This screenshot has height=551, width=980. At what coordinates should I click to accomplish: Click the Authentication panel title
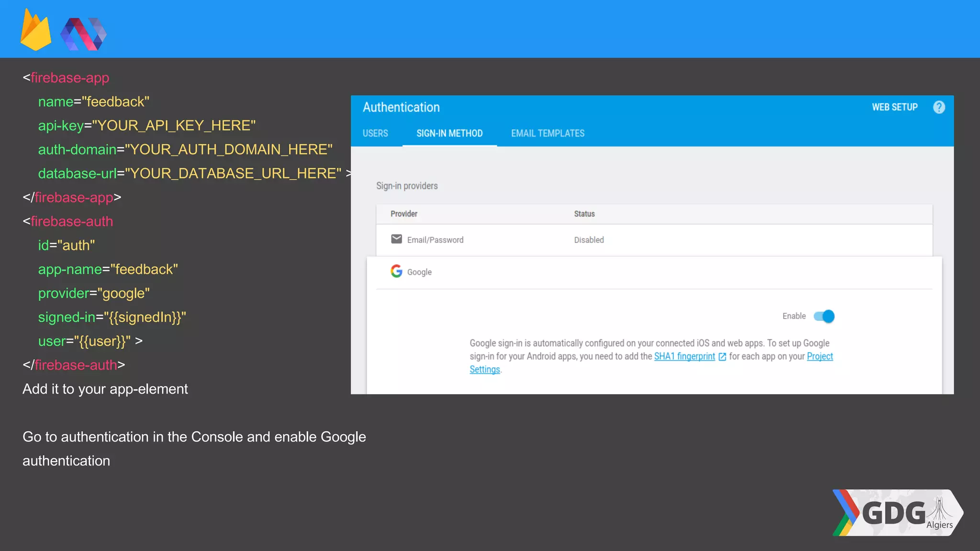click(x=401, y=107)
